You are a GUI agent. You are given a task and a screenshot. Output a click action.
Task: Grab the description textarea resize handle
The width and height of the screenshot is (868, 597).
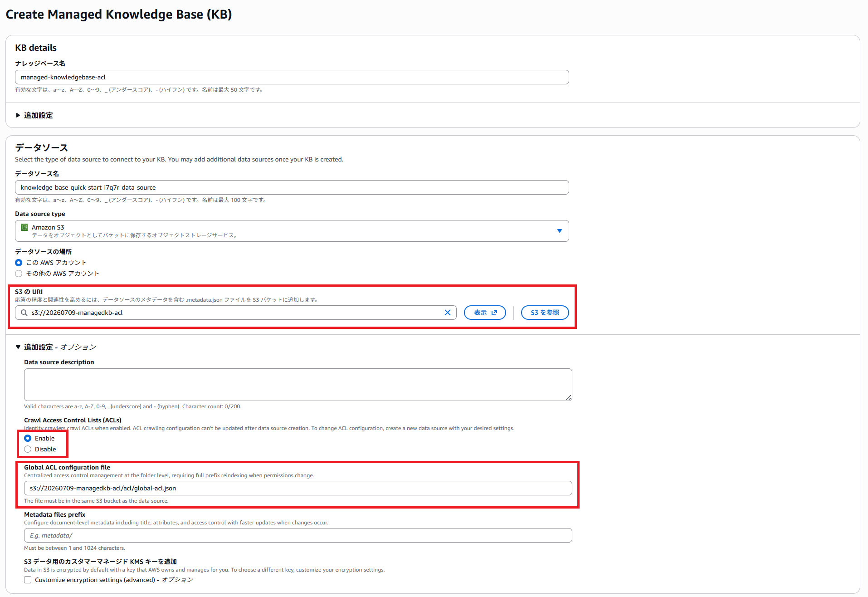click(569, 397)
